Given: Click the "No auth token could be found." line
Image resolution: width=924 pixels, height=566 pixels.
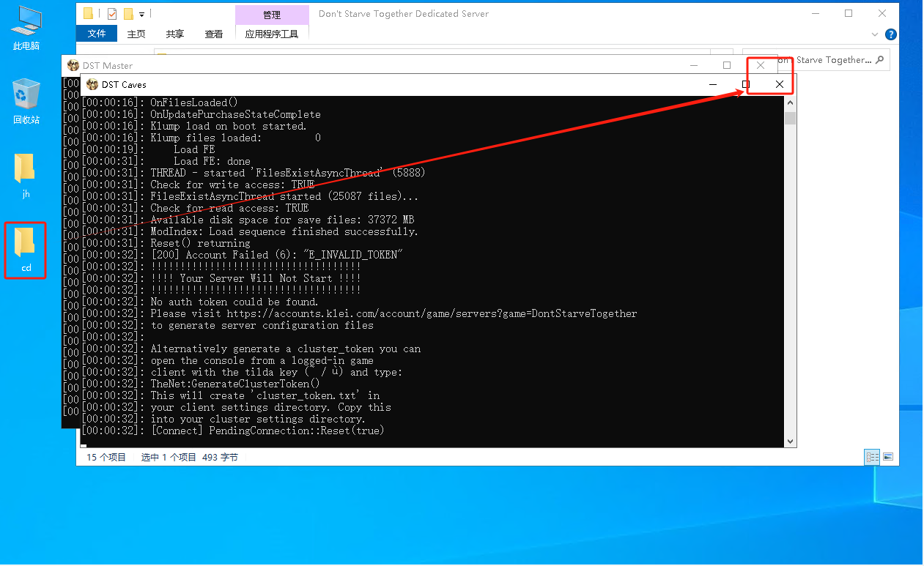Looking at the screenshot, I should [x=200, y=302].
